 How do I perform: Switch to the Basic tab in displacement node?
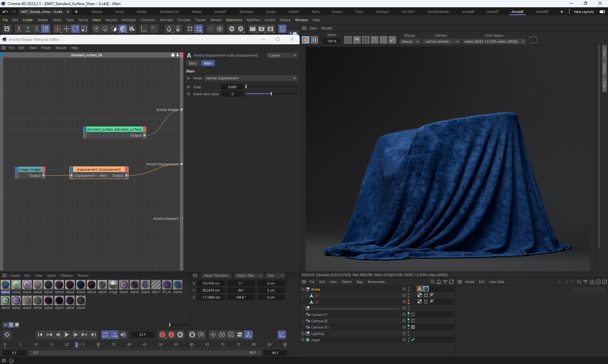(193, 63)
